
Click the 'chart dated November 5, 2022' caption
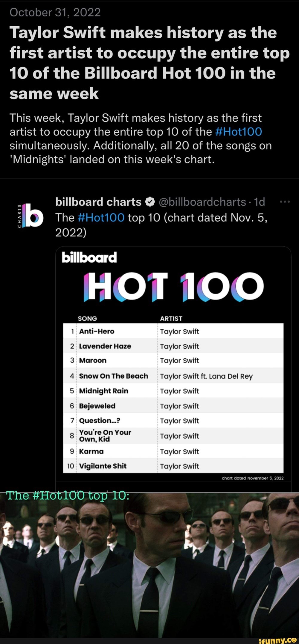point(253,478)
